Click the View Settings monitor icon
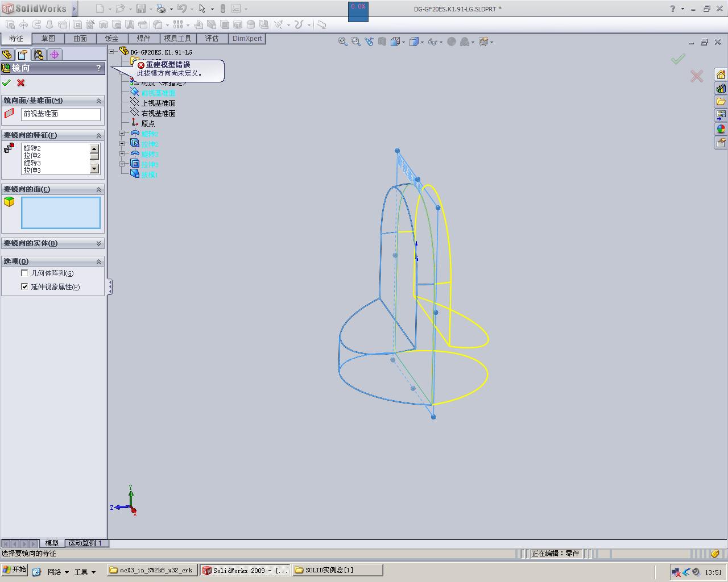Viewport: 728px width, 582px height. pyautogui.click(x=483, y=41)
